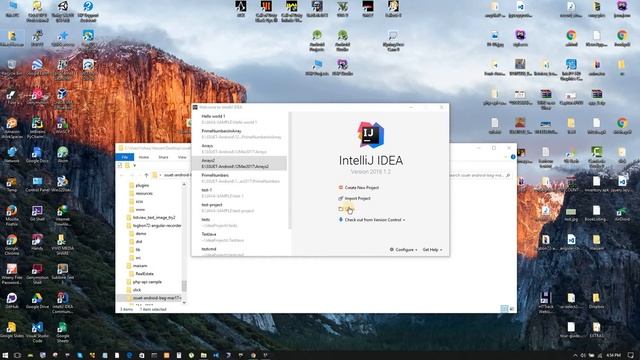Click Explorer tree scroll down arrow
Image resolution: width=640 pixels, height=360 pixels.
point(184,302)
